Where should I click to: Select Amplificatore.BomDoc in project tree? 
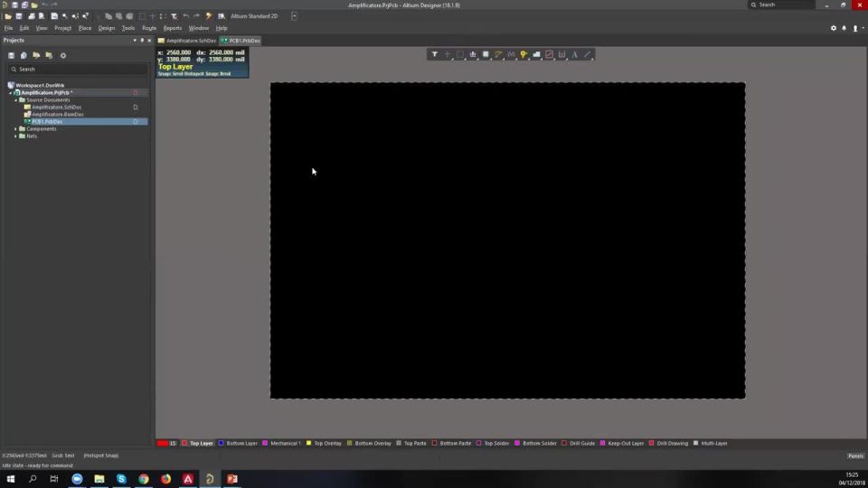[x=58, y=115]
